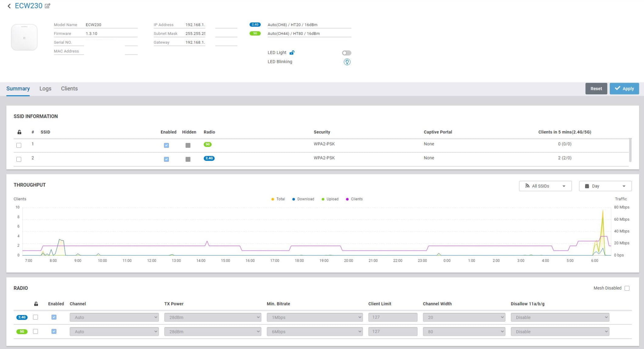This screenshot has height=349, width=644.
Task: Click Auto(CH44) / HT80 / 16dBm text
Action: [x=294, y=33]
